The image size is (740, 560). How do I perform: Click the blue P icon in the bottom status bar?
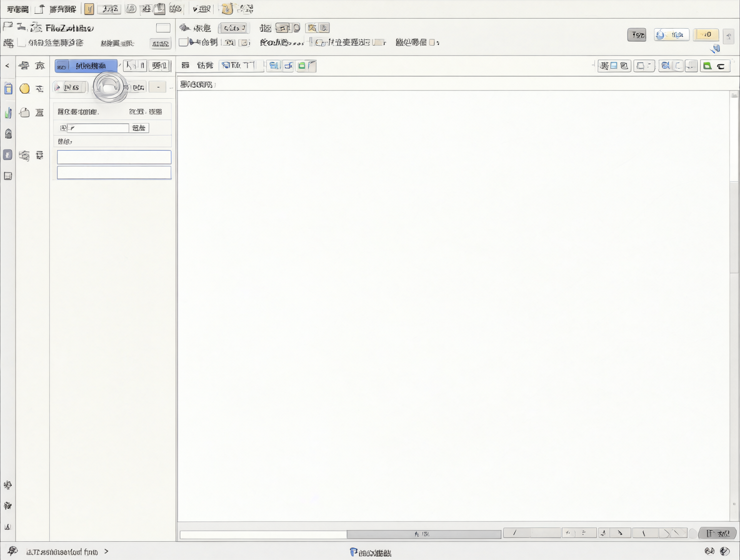pyautogui.click(x=353, y=551)
